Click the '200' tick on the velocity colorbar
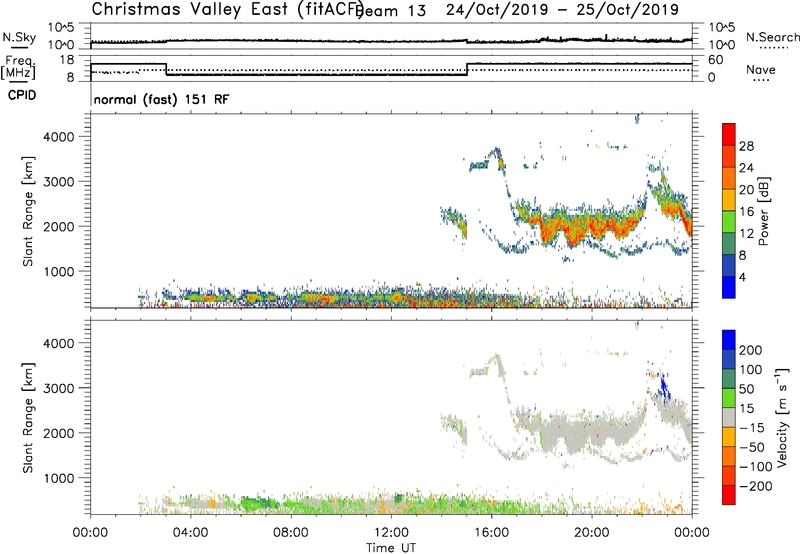 (x=751, y=350)
